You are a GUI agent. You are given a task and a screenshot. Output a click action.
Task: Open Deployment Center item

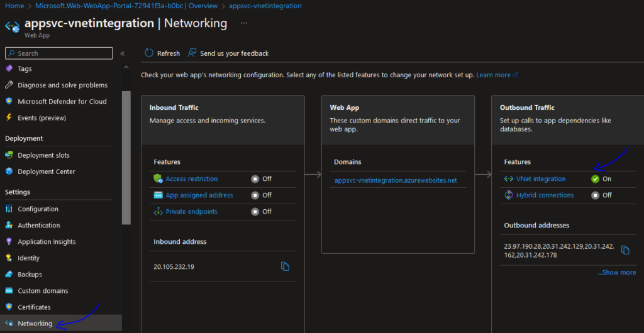pyautogui.click(x=47, y=172)
